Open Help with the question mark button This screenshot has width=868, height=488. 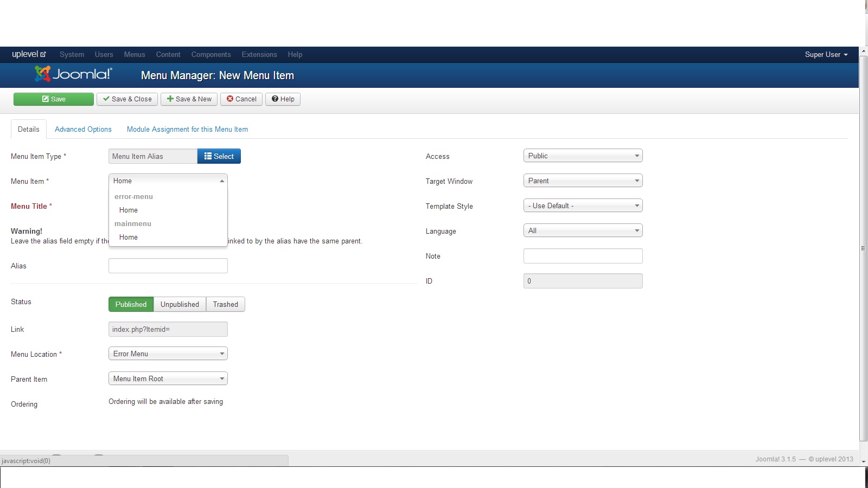click(x=283, y=99)
